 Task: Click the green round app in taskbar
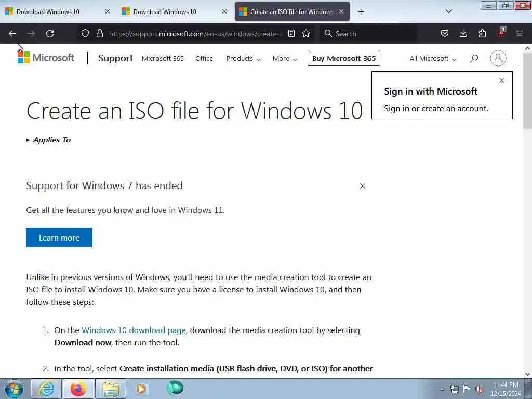(175, 388)
